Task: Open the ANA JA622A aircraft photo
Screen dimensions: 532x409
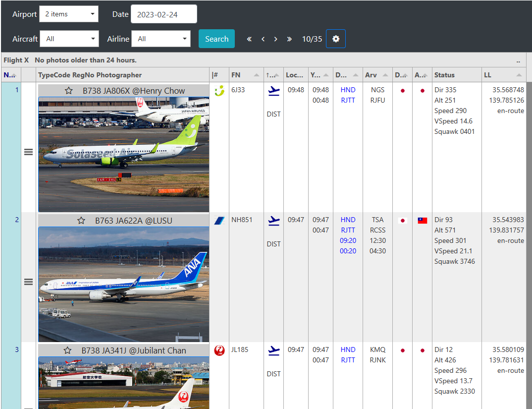Action: click(123, 285)
